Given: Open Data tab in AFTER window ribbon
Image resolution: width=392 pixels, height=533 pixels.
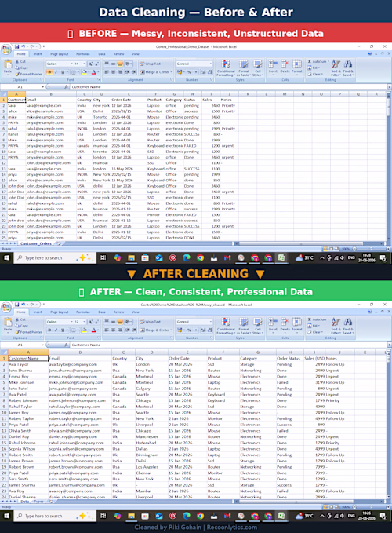Looking at the screenshot, I should tap(102, 312).
